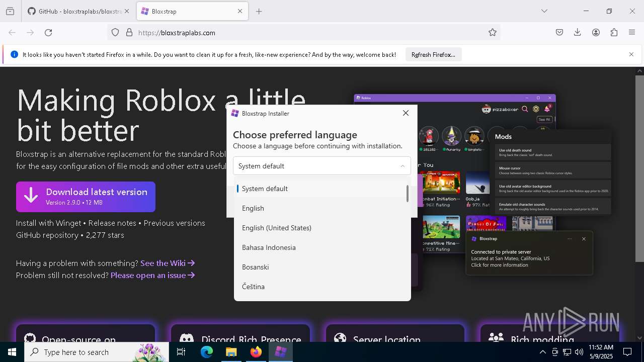
Task: Show hidden system tray icons
Action: [542, 352]
